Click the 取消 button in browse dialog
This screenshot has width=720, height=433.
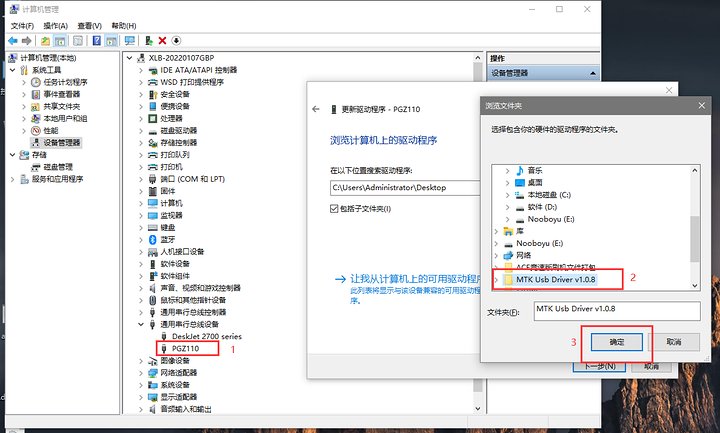(674, 342)
